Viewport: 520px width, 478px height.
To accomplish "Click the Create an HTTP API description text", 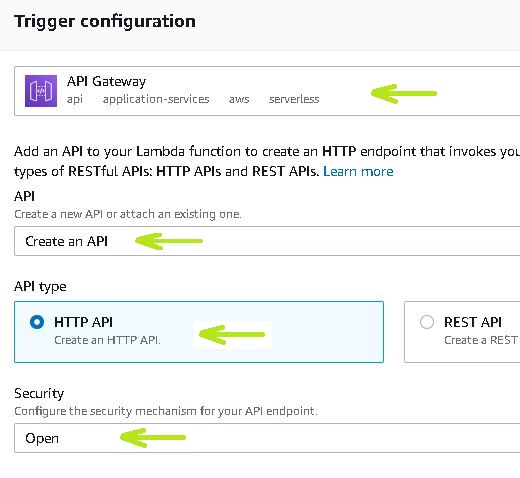I will [x=107, y=340].
